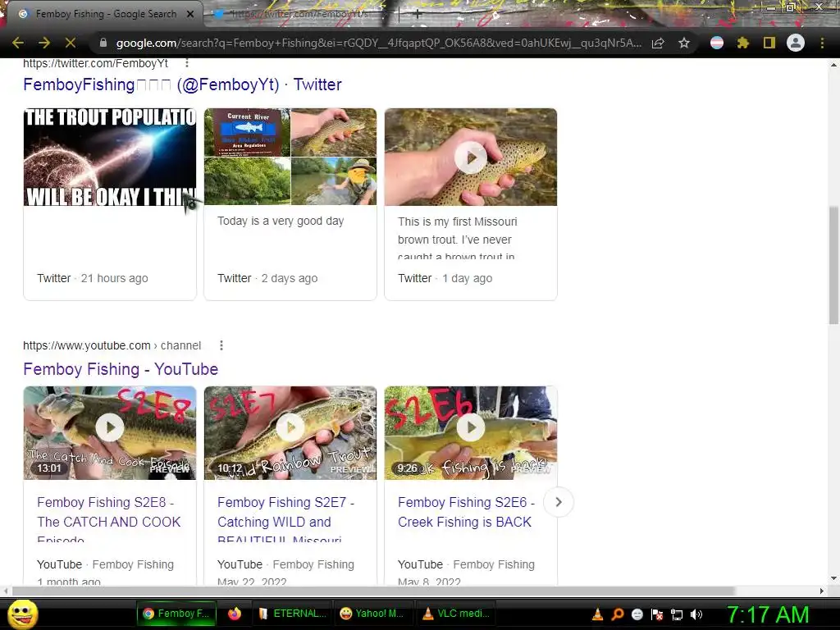
Task: Go forward using the forward arrow
Action: pyautogui.click(x=44, y=43)
